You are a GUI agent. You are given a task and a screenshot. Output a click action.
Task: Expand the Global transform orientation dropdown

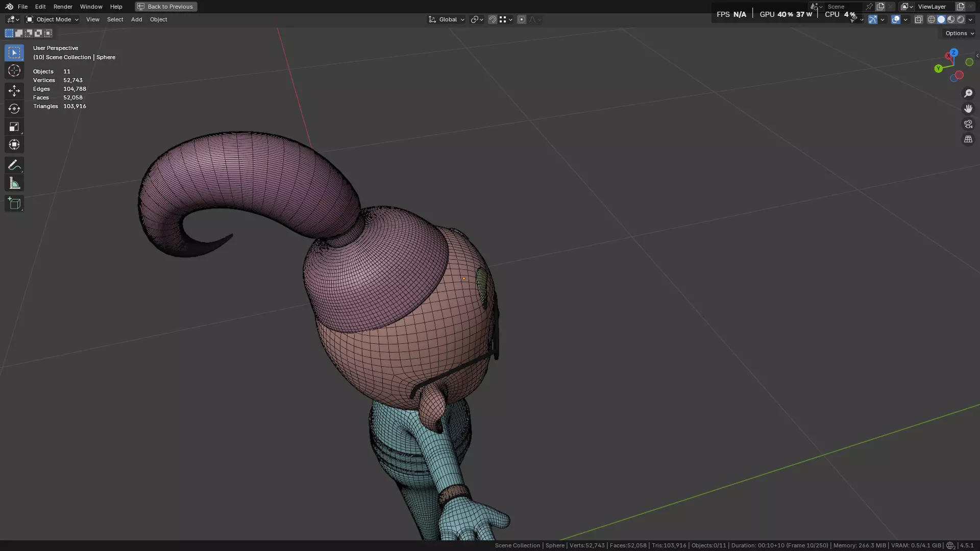(447, 19)
